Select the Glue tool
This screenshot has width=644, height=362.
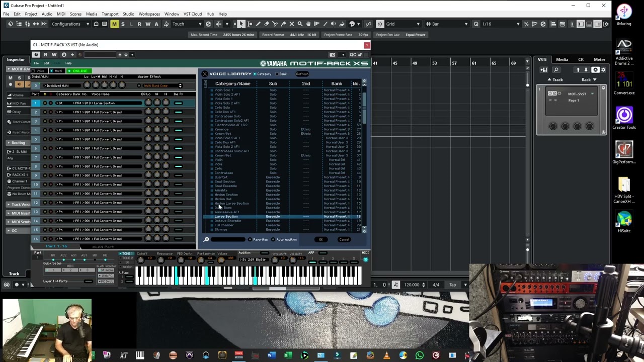(x=283, y=24)
